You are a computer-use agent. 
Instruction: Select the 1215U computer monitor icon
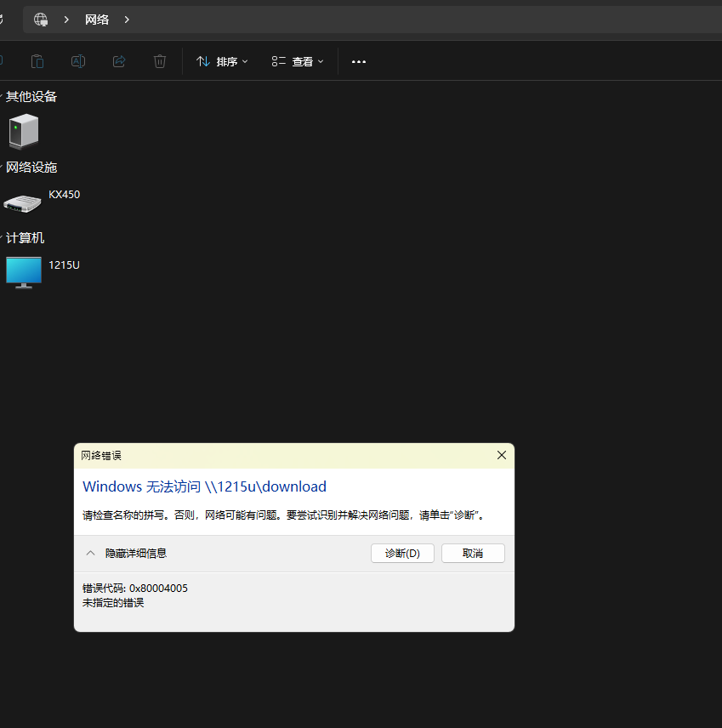click(x=24, y=273)
